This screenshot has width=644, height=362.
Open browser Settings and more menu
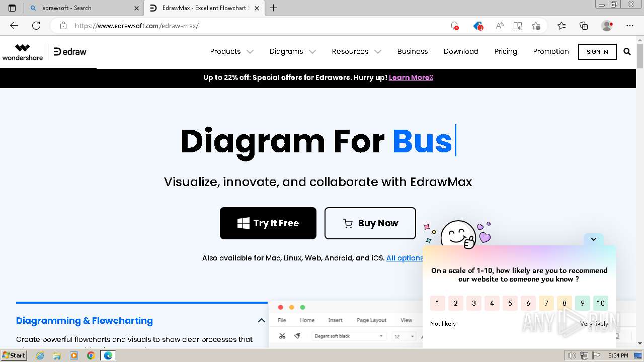630,26
